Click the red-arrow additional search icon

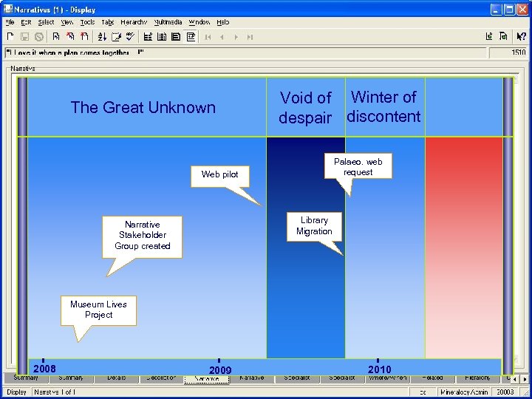click(70, 37)
